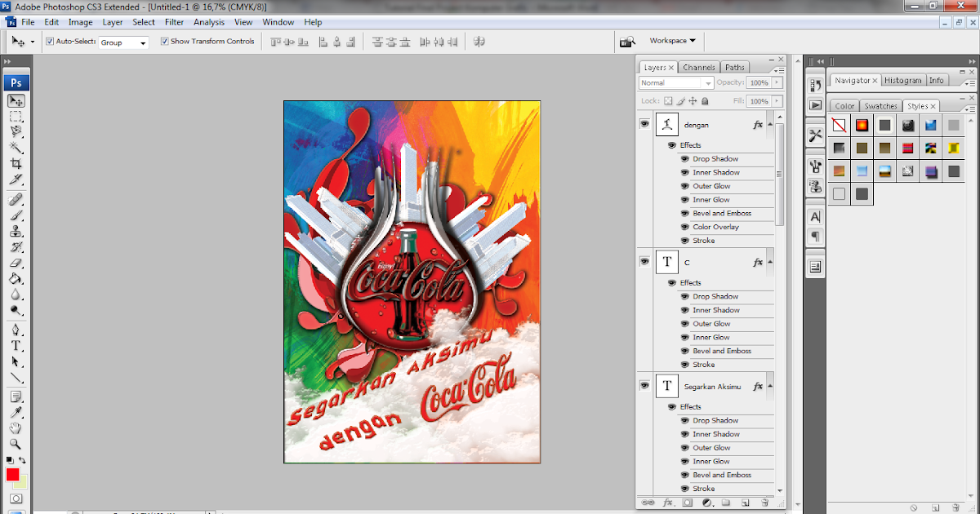Switch to the Swatches tab
This screenshot has width=980, height=514.
(x=881, y=106)
